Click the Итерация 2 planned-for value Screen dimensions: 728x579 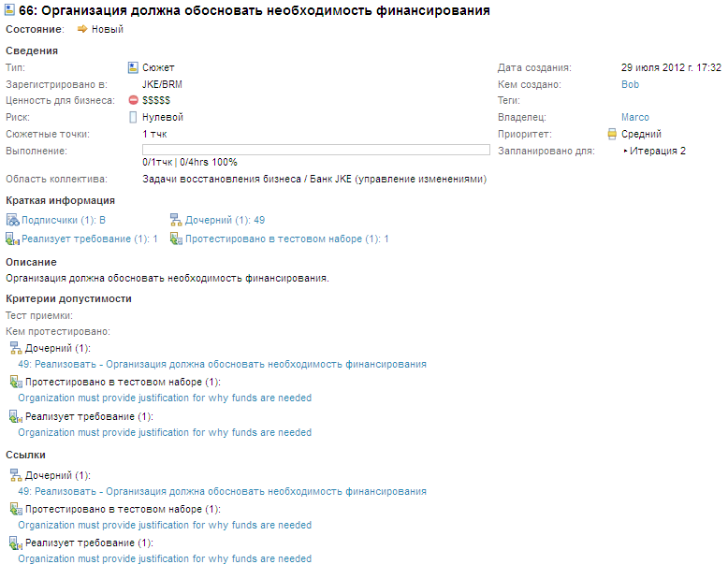(658, 151)
